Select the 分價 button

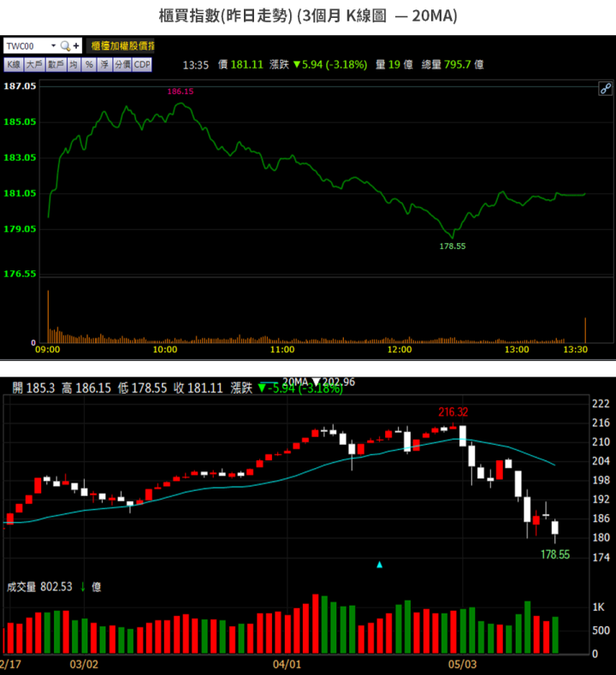(x=122, y=64)
